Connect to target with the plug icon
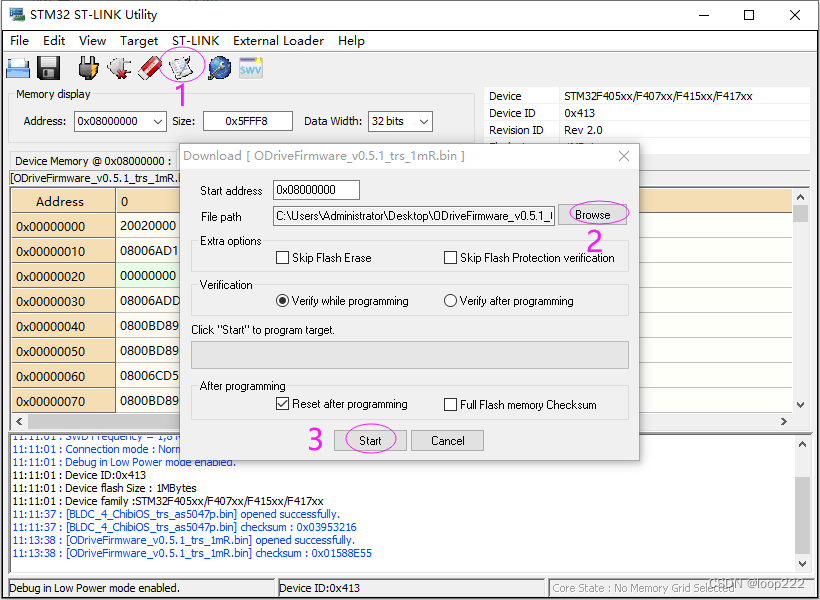Image resolution: width=820 pixels, height=600 pixels. click(89, 68)
